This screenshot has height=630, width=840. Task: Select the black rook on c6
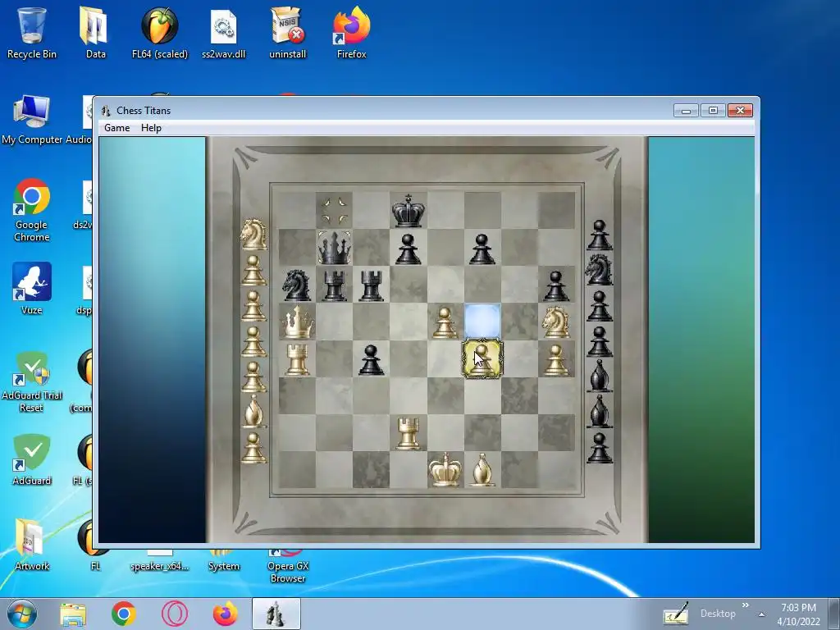[372, 285]
